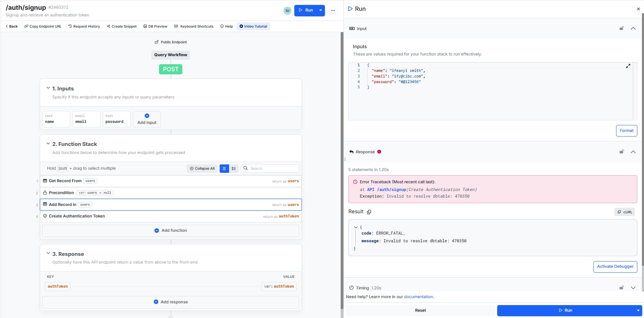Open the documentation link
Screen dimensions: 644x318
(418, 297)
